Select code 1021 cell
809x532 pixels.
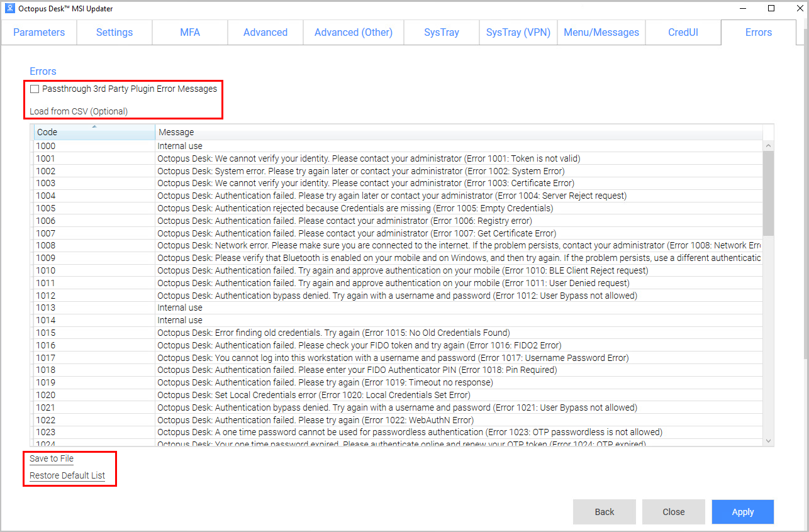coord(94,407)
